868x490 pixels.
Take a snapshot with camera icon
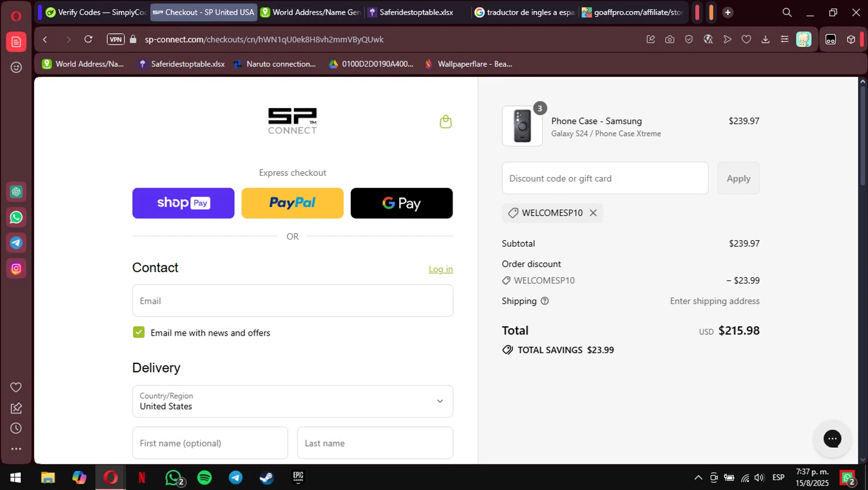coord(670,39)
